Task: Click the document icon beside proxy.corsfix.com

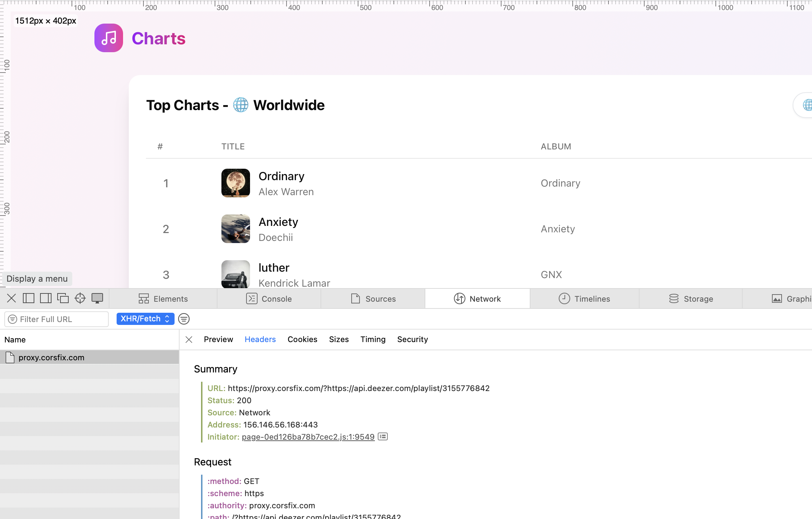Action: pos(10,357)
